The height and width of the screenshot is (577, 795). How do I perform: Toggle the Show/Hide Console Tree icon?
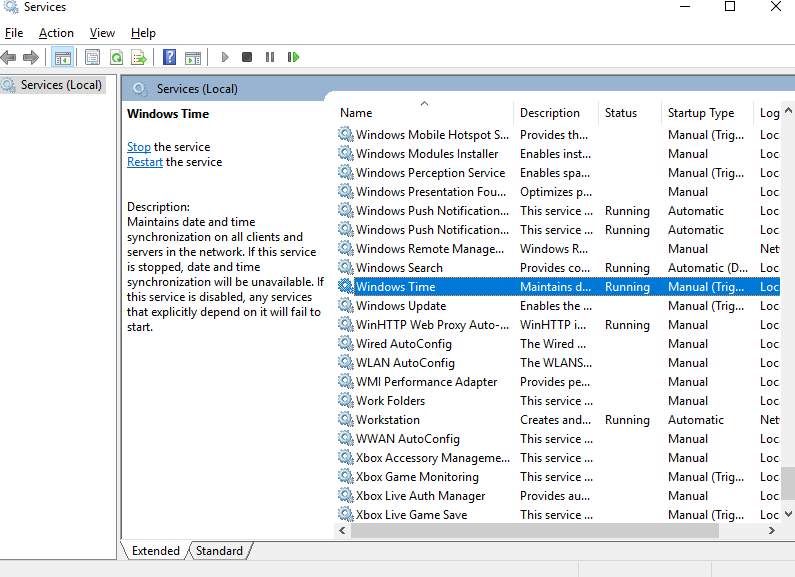63,57
